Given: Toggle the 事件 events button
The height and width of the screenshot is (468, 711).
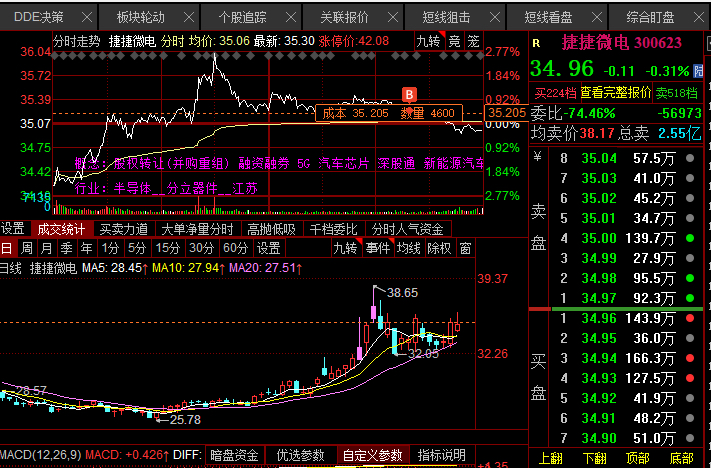Looking at the screenshot, I should (x=378, y=249).
